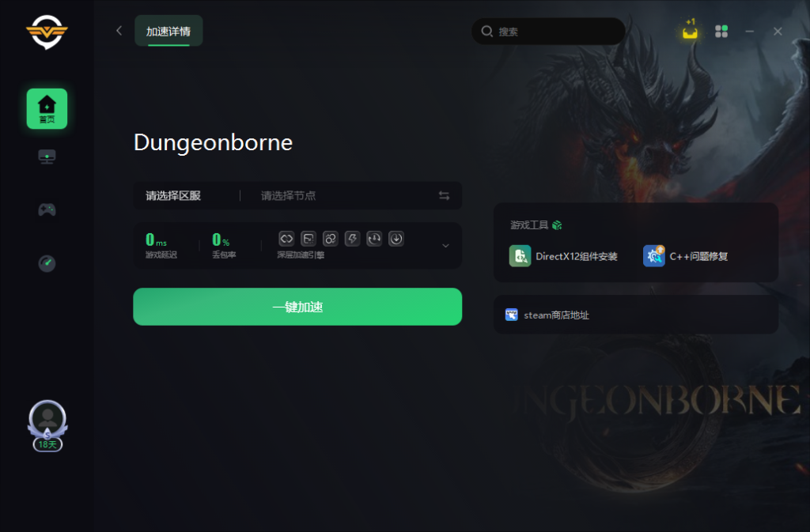Click the 深层加速引擎 label
Screen dimensions: 810x532
[x=301, y=255]
